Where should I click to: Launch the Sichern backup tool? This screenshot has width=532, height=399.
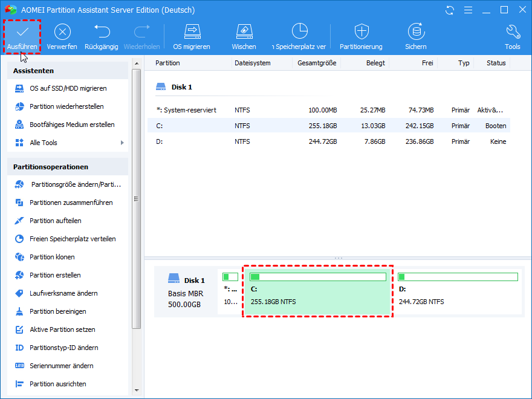point(416,36)
